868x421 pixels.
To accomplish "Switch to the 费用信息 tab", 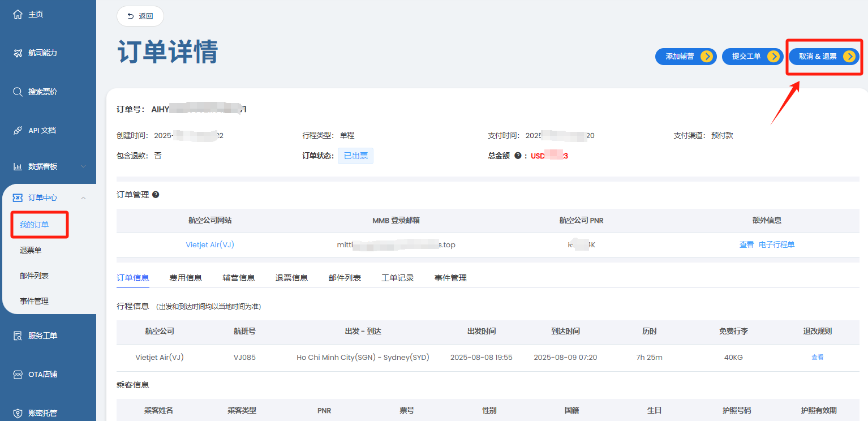I will pos(186,278).
